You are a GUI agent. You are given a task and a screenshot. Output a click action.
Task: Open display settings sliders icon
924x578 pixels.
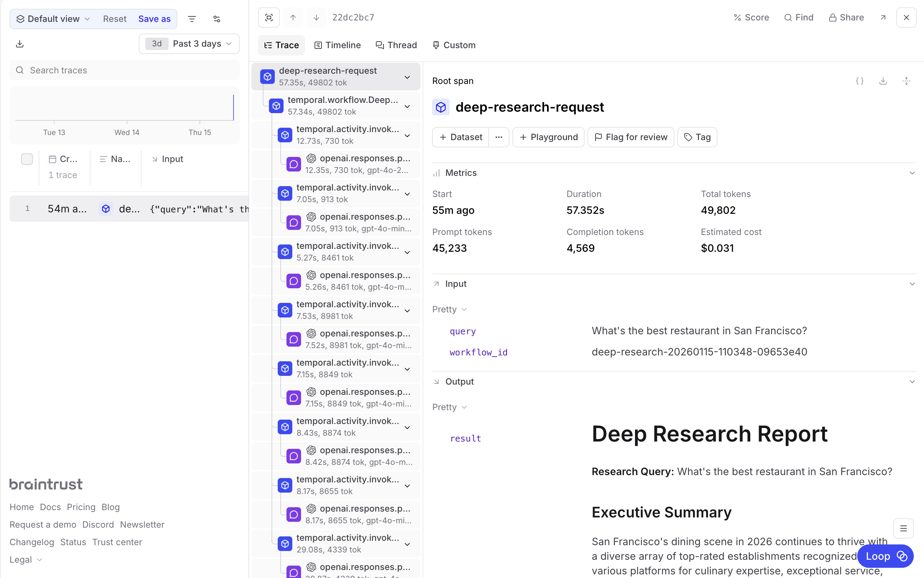point(216,19)
